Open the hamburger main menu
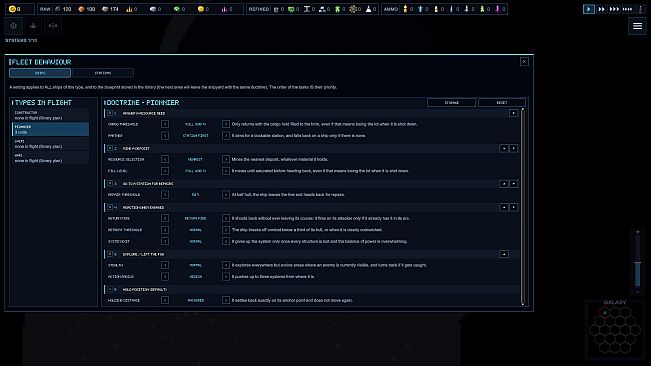Image resolution: width=651 pixels, height=366 pixels. 637,26
